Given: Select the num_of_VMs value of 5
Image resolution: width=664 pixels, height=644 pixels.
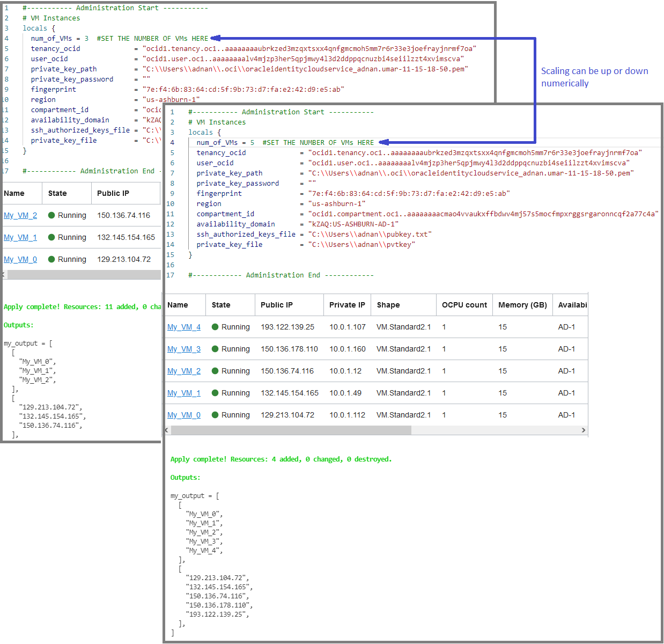Looking at the screenshot, I should point(252,142).
